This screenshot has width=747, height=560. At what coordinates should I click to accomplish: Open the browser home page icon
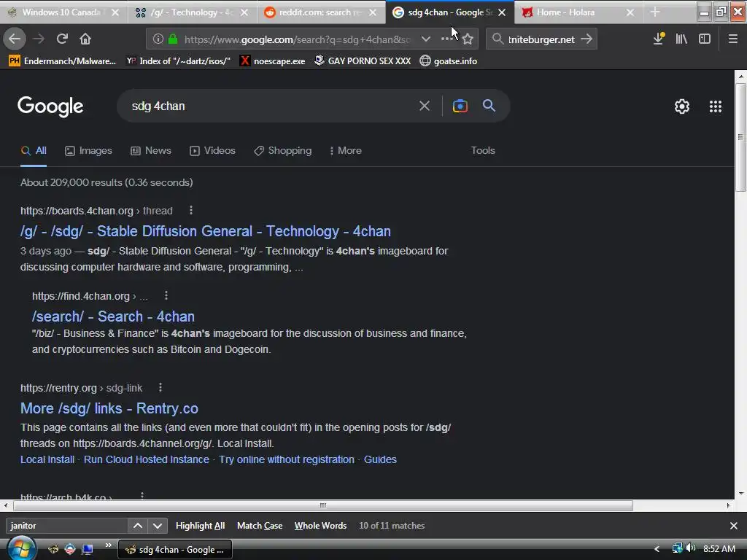[85, 39]
